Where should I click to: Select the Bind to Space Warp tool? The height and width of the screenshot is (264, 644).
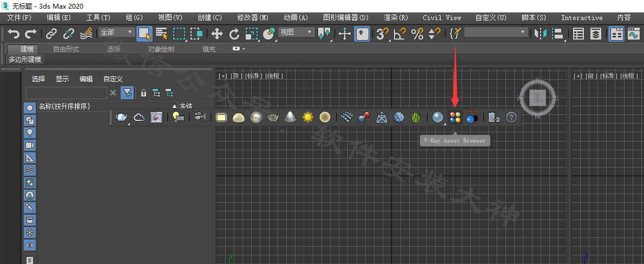click(x=86, y=34)
